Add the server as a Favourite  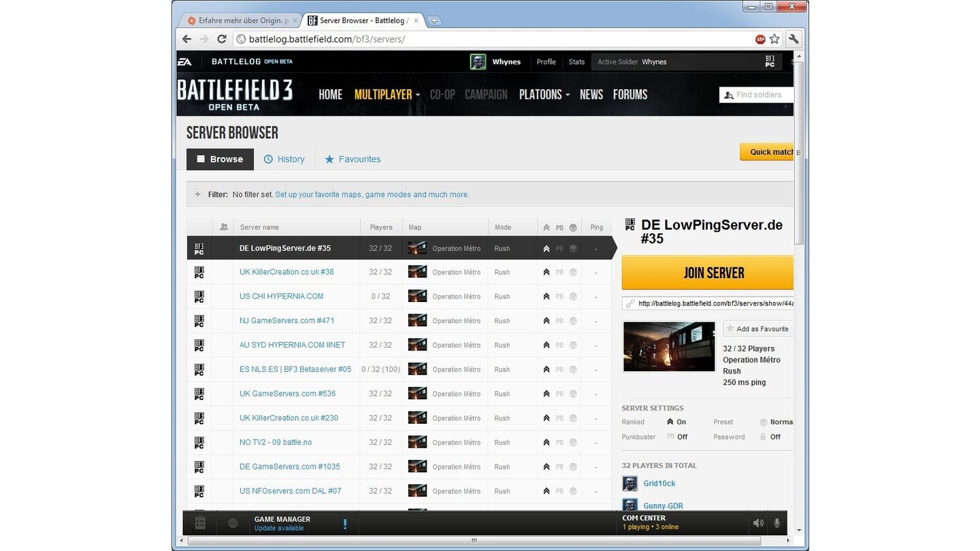(x=757, y=329)
